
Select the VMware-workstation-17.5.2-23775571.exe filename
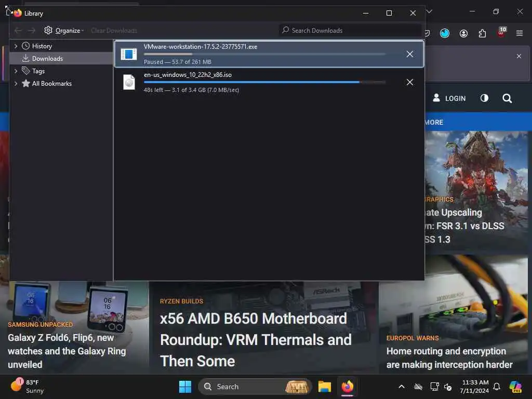coord(201,47)
